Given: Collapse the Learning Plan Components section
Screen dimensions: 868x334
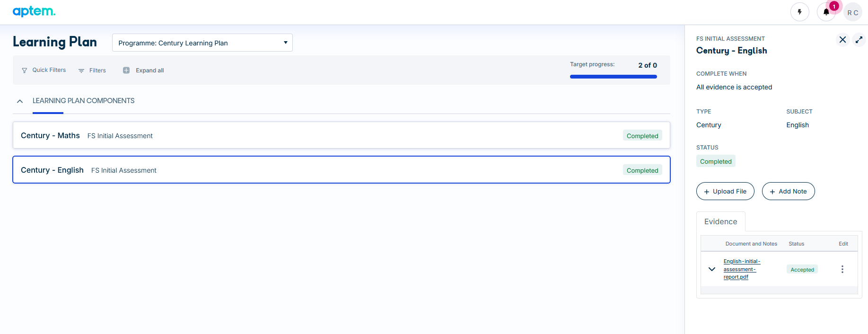Looking at the screenshot, I should pyautogui.click(x=20, y=101).
